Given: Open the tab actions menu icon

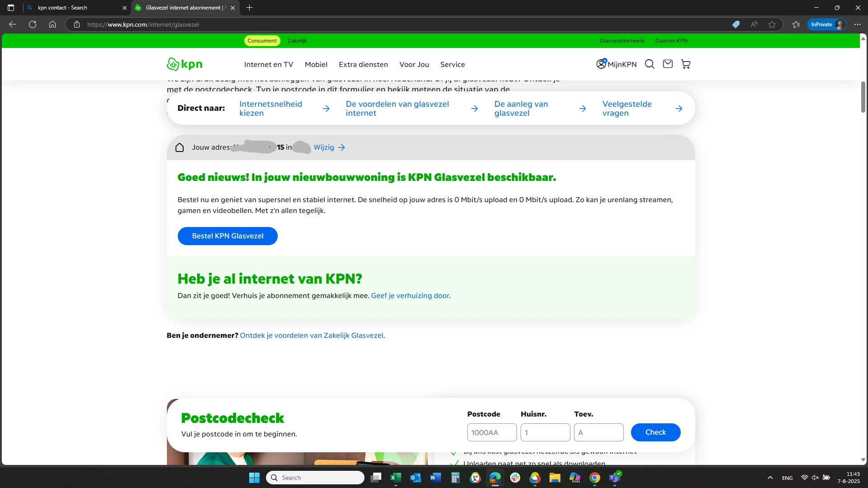Looking at the screenshot, I should coord(11,8).
